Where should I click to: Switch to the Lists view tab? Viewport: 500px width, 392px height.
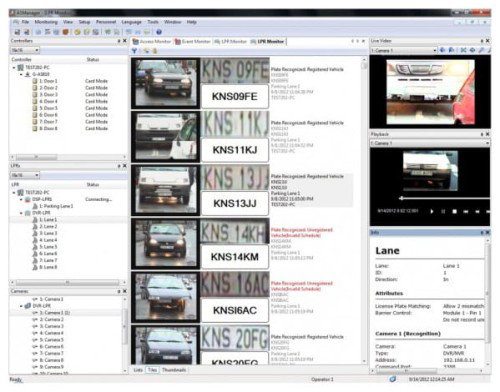coord(138,370)
